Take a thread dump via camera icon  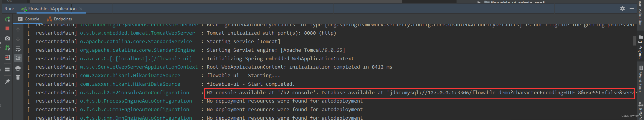tap(7, 38)
